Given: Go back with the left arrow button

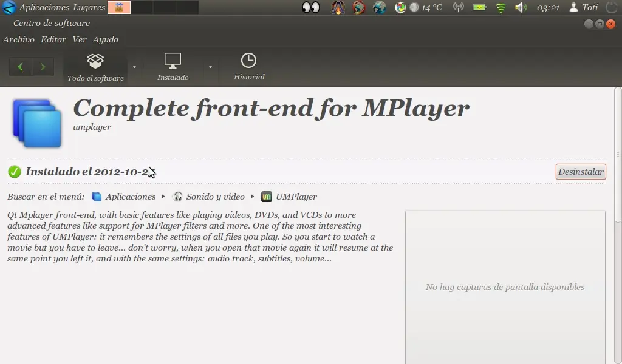Looking at the screenshot, I should [20, 67].
